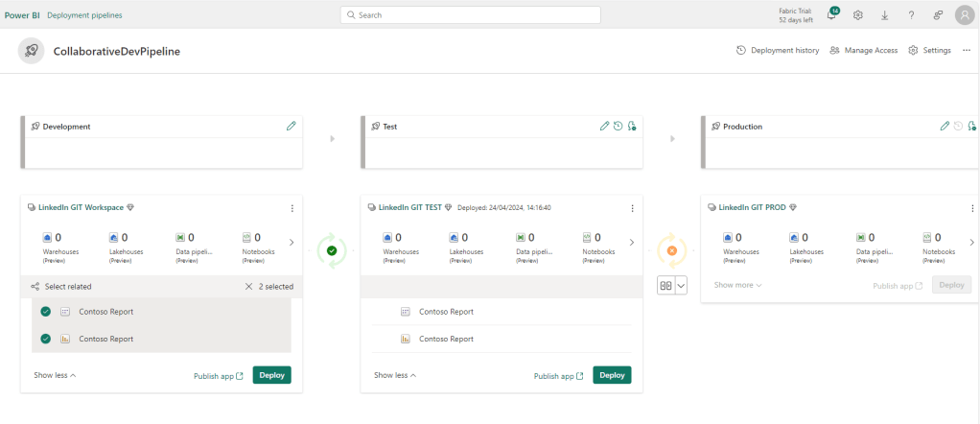Open the header ellipsis more options menu

click(966, 50)
